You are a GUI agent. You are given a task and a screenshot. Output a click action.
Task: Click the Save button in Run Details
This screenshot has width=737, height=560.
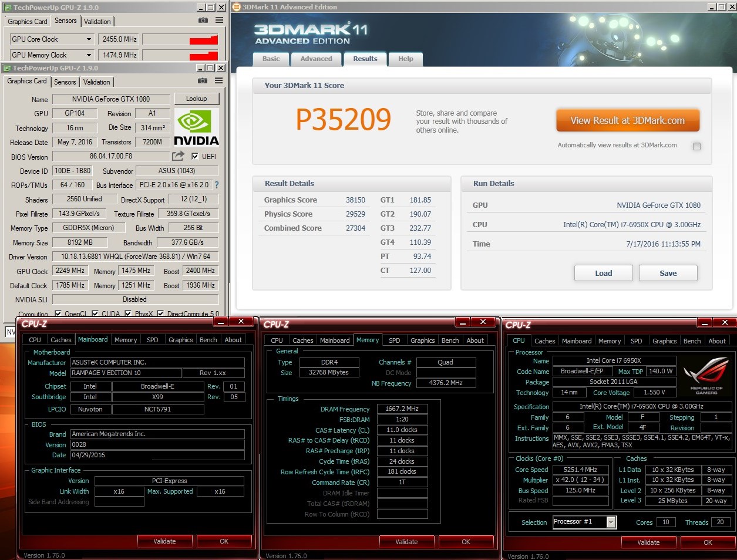point(668,273)
